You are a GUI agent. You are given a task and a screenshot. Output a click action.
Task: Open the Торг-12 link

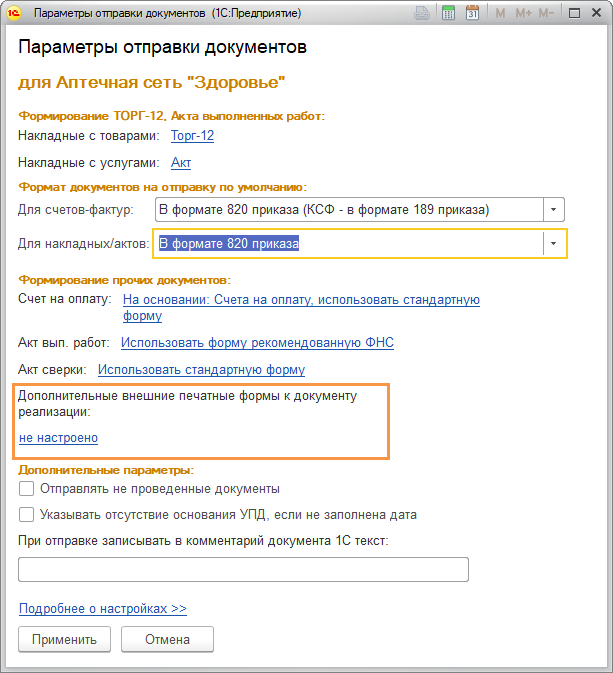192,136
